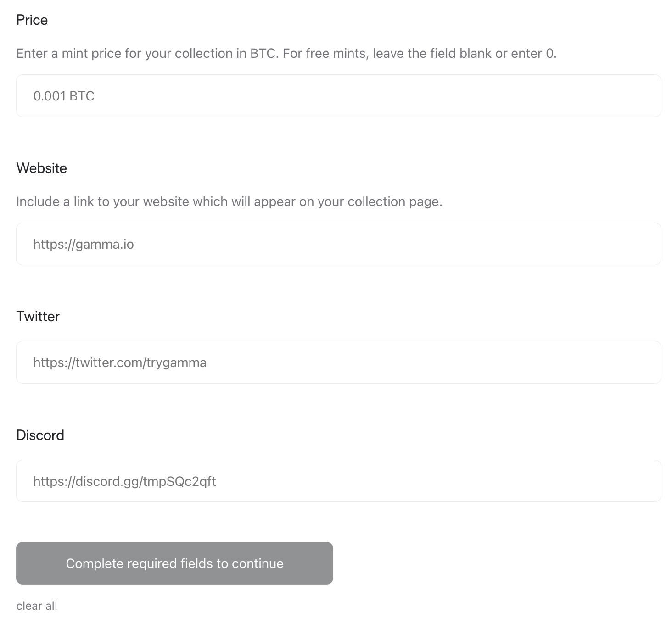The image size is (672, 624).
Task: Place cursor in field below Price description
Action: pos(338,95)
